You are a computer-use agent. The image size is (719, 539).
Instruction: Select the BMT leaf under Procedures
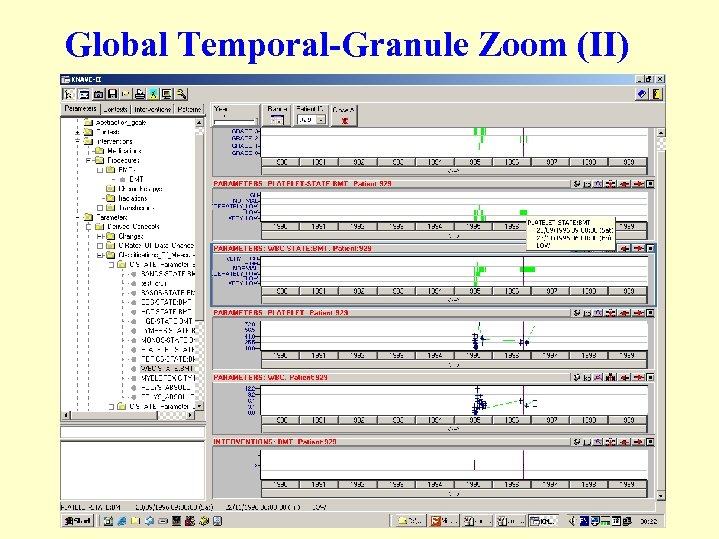pos(136,179)
